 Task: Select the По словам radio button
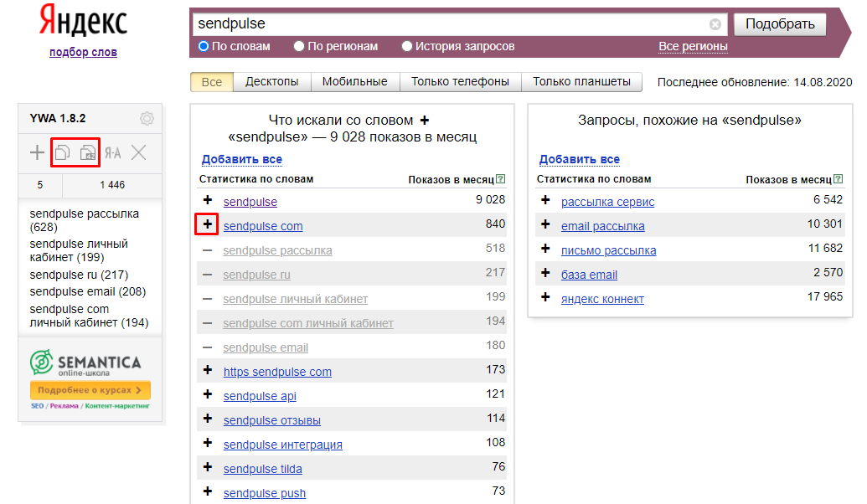pos(204,47)
